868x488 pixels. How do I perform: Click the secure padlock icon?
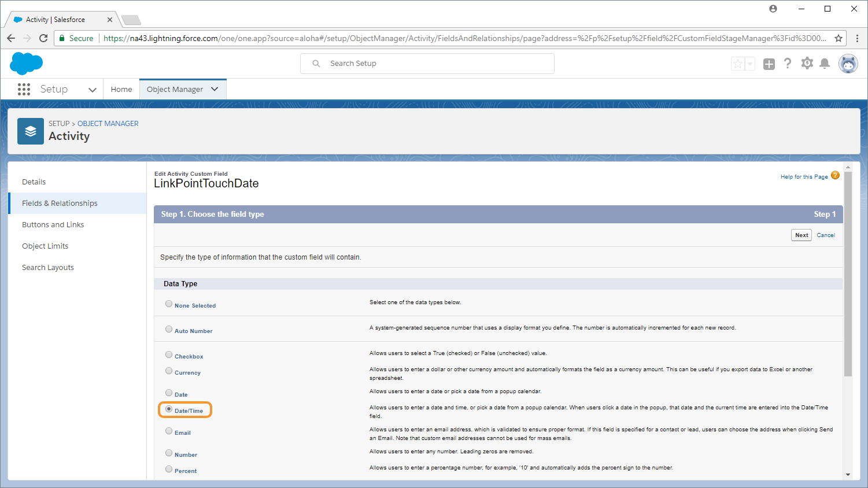pyautogui.click(x=62, y=38)
